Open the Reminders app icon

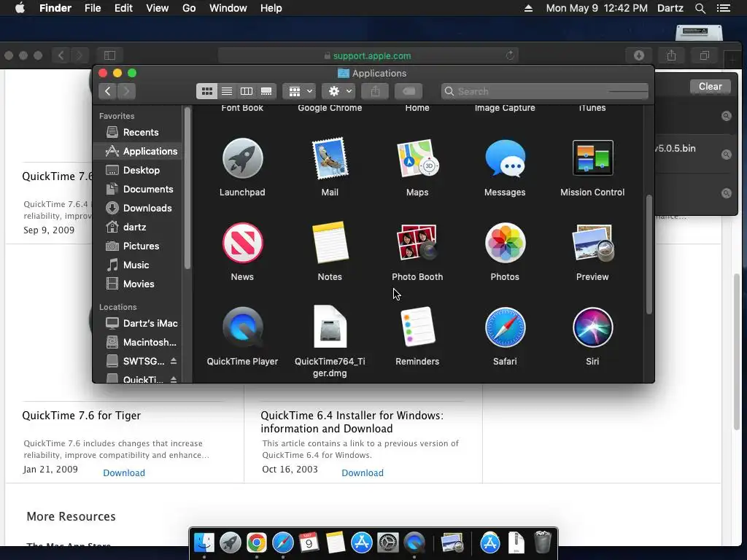click(417, 327)
